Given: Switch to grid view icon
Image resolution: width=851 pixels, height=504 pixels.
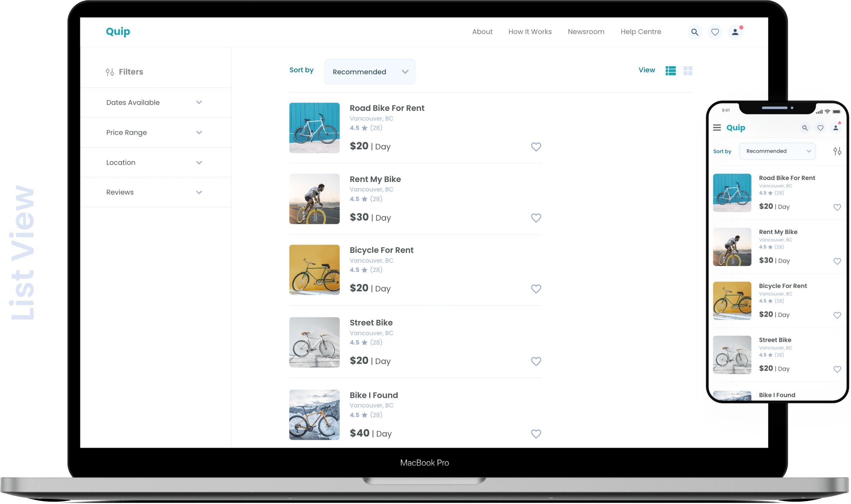Looking at the screenshot, I should click(x=688, y=71).
